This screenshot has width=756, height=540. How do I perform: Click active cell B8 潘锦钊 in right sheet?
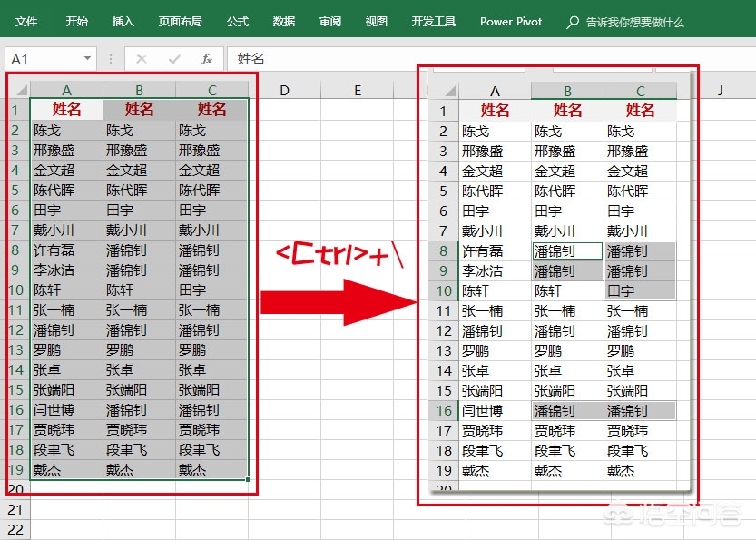pyautogui.click(x=567, y=251)
